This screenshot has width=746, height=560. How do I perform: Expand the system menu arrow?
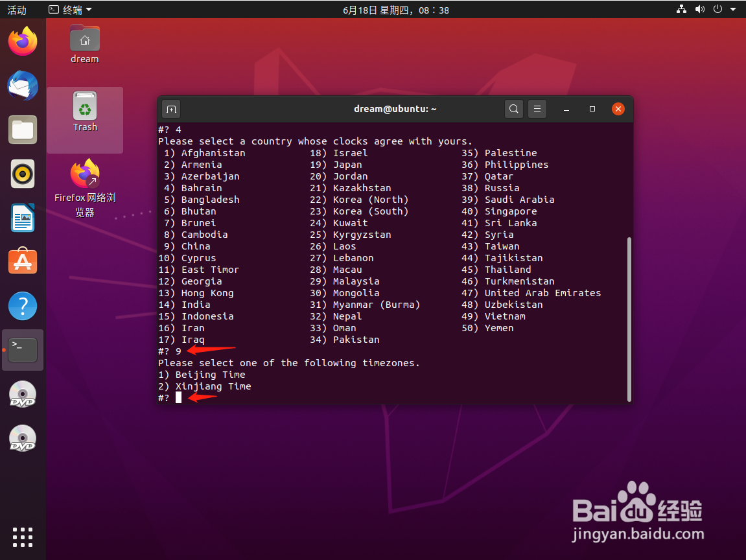tap(732, 9)
